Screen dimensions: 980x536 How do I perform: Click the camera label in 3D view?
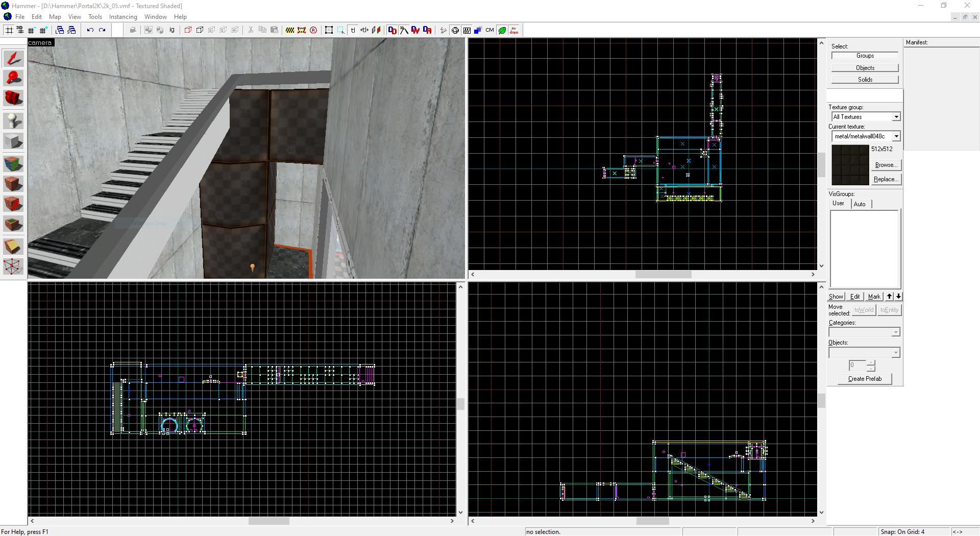coord(40,43)
